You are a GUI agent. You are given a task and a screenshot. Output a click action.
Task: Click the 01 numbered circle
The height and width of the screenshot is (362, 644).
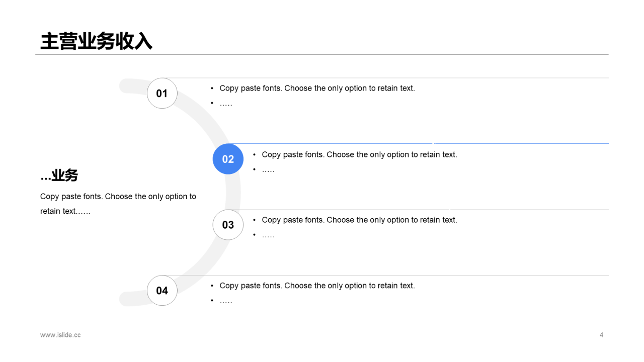[x=162, y=94]
